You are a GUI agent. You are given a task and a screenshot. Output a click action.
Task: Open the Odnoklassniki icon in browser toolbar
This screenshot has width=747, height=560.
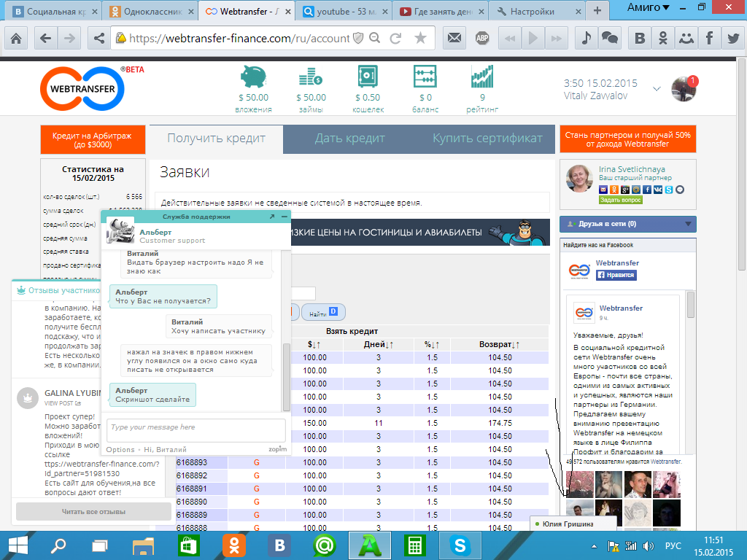tap(662, 38)
